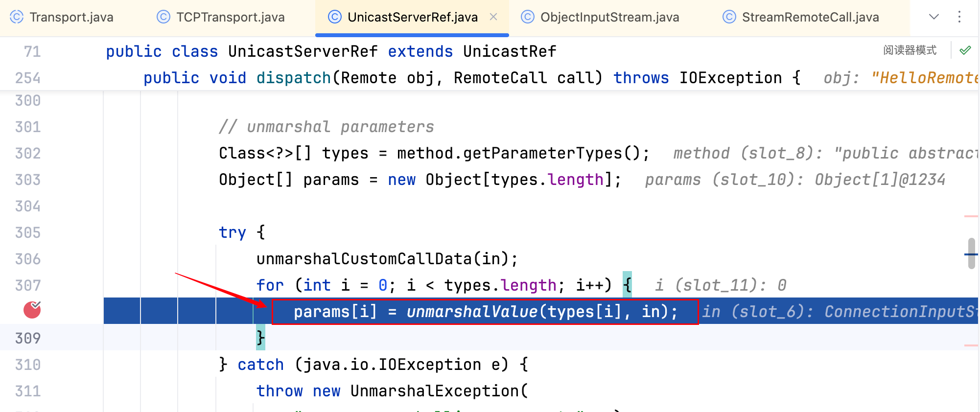Open the ObjectInputStream.java tab
The image size is (980, 412).
pos(609,17)
